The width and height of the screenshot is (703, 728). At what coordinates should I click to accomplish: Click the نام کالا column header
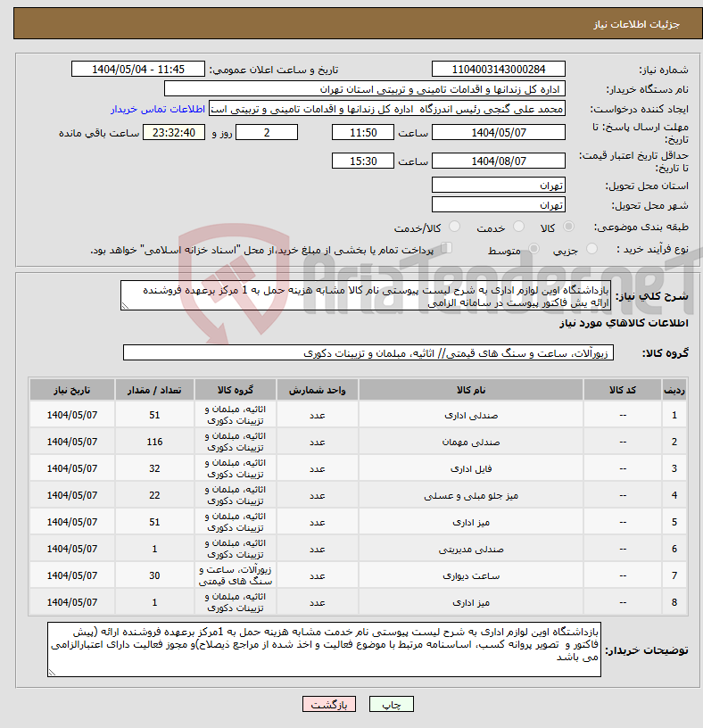[471, 390]
